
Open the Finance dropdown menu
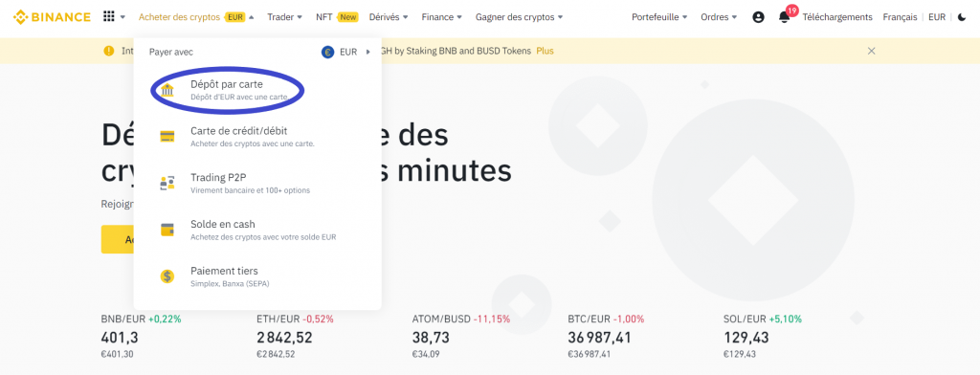(x=442, y=17)
